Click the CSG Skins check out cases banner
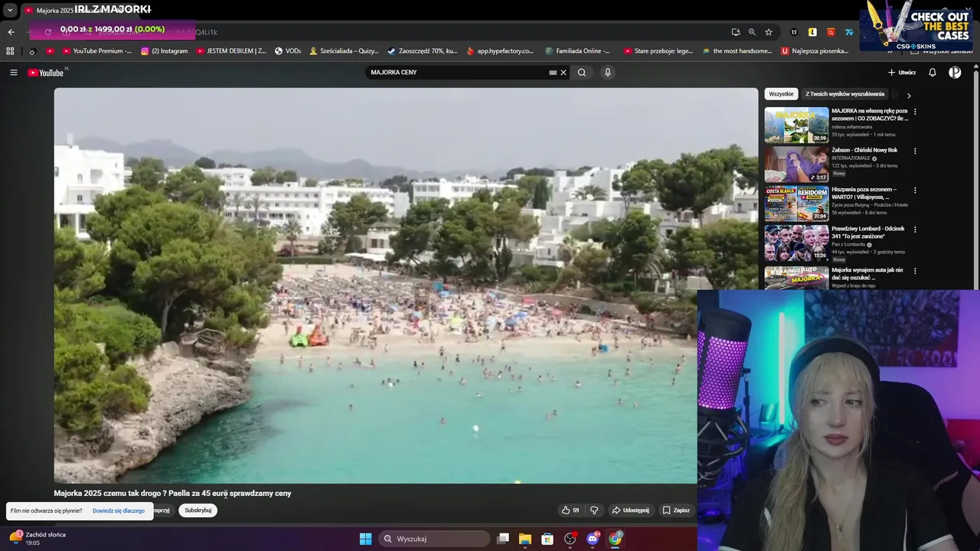This screenshot has height=551, width=980. pos(916,24)
